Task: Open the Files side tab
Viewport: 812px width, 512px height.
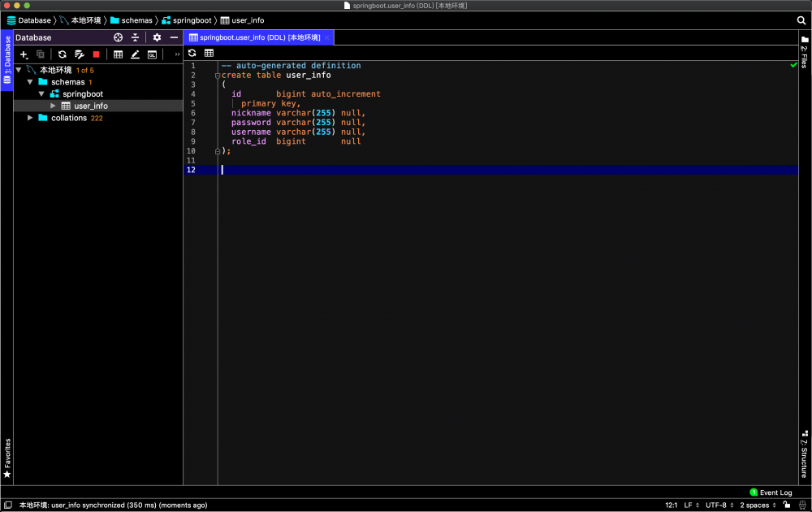Action: (x=804, y=51)
